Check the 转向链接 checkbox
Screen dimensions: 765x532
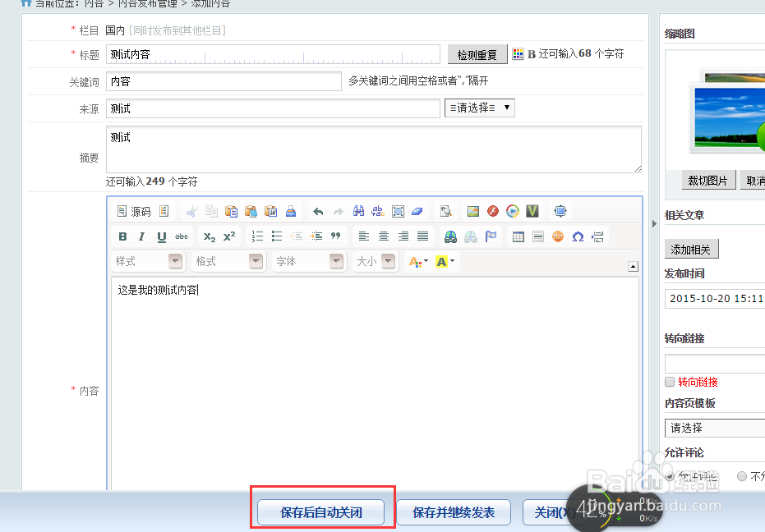point(671,382)
